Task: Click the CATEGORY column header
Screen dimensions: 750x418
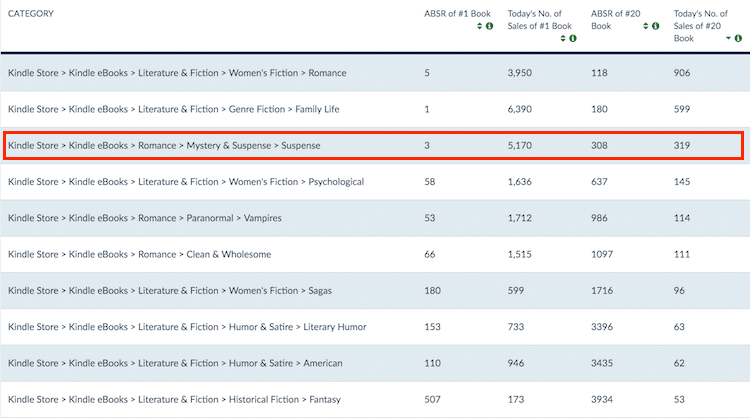Action: 31,14
